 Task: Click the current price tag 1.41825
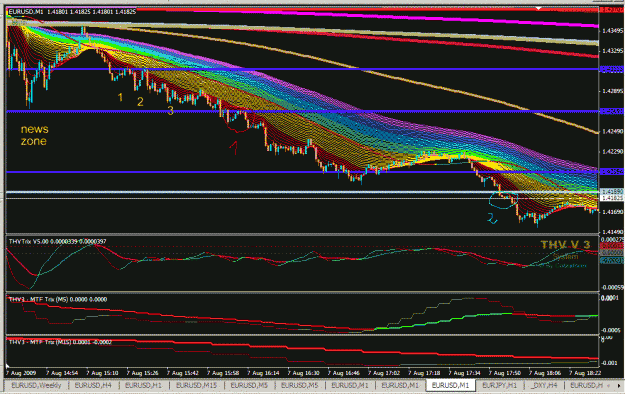[612, 198]
